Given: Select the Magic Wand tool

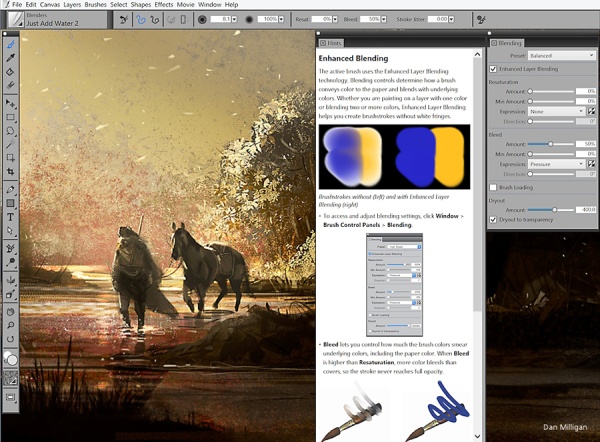Looking at the screenshot, I should coord(10,144).
